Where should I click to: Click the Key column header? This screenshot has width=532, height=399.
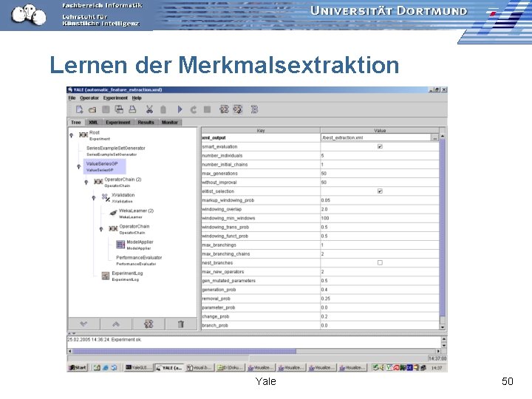pyautogui.click(x=261, y=130)
